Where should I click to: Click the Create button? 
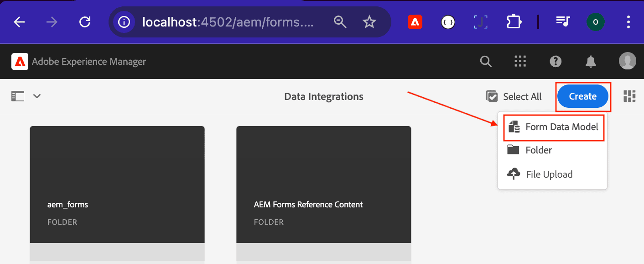(x=583, y=96)
